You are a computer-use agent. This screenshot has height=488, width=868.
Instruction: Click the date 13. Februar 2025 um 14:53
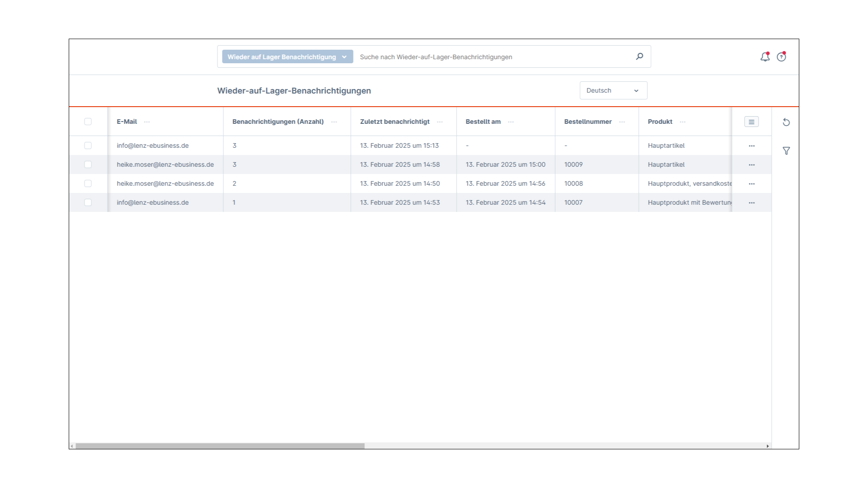(400, 202)
